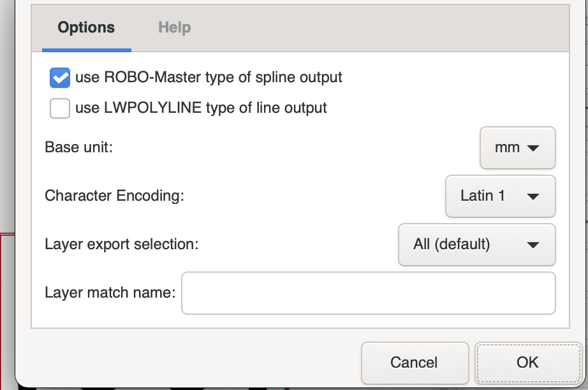Click the arrow icon beside Latin 1
Screen dimensions: 588x390
point(533,197)
